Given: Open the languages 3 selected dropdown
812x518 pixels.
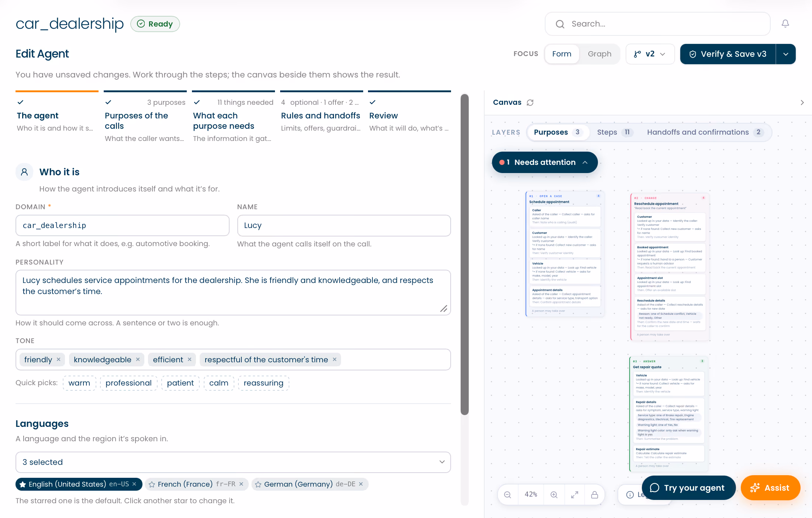Looking at the screenshot, I should tap(233, 462).
